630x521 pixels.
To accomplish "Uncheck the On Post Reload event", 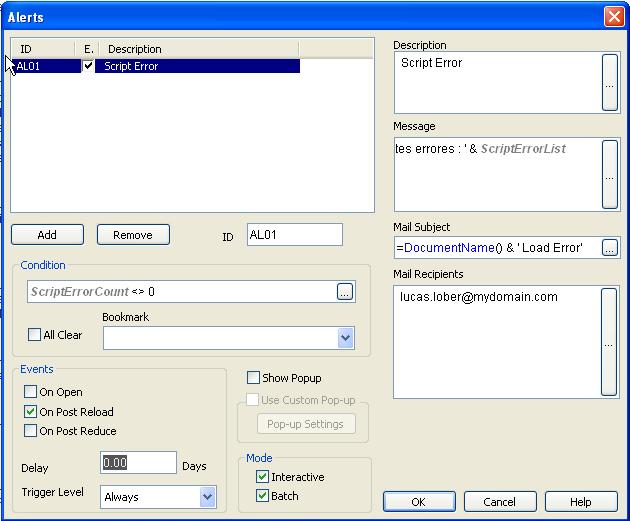I will point(30,411).
